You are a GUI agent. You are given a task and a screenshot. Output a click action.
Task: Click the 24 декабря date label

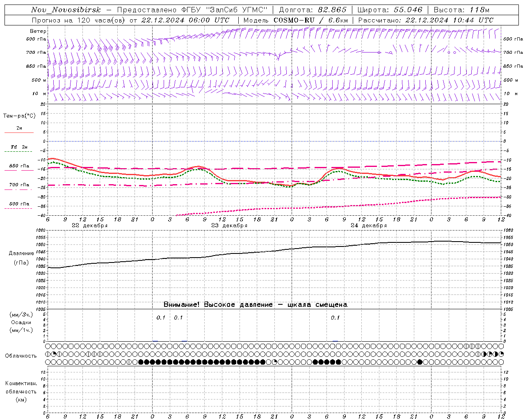coord(369,226)
